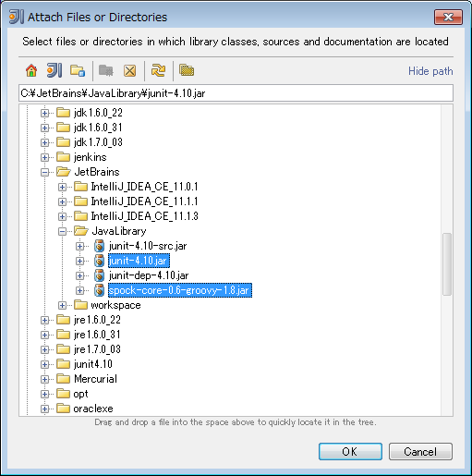This screenshot has height=476, width=472.
Task: Expand the Mercurial folder
Action: (45, 379)
